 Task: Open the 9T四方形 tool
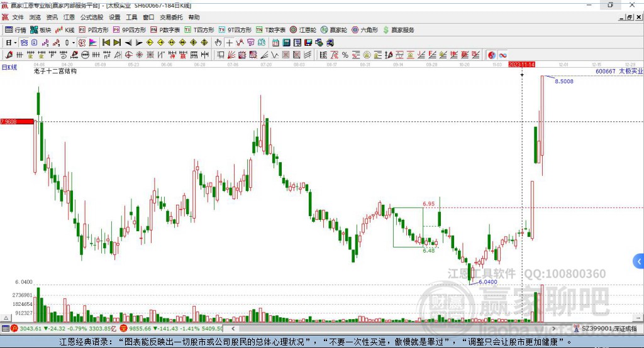click(x=235, y=30)
